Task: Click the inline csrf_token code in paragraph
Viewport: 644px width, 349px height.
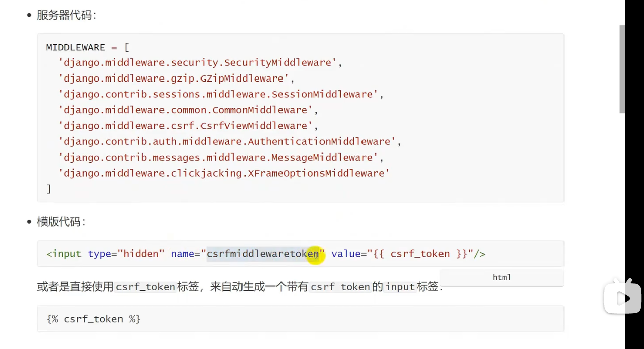Action: tap(145, 287)
